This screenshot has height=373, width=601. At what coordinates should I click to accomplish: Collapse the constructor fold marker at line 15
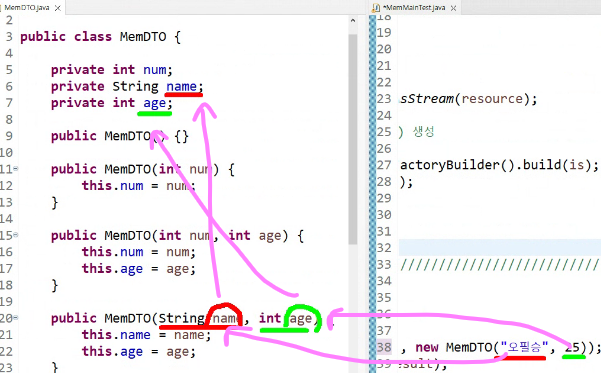16,235
